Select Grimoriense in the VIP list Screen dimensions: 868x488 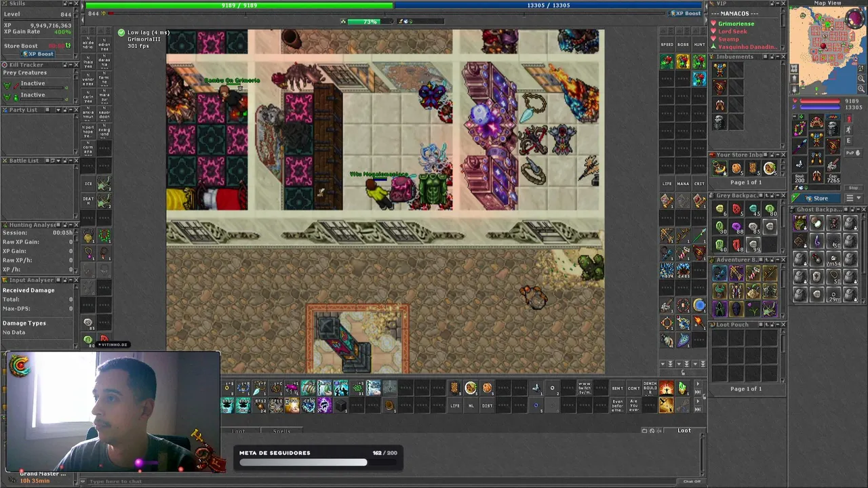click(736, 24)
